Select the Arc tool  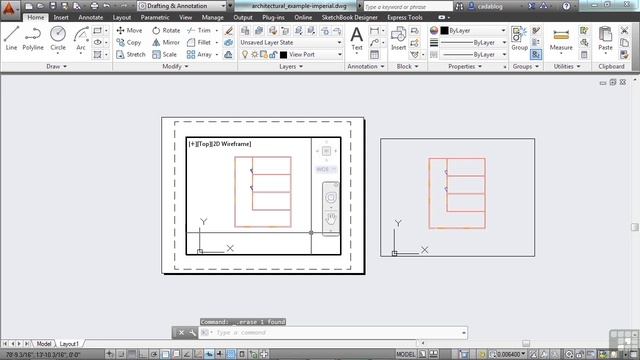coord(81,39)
